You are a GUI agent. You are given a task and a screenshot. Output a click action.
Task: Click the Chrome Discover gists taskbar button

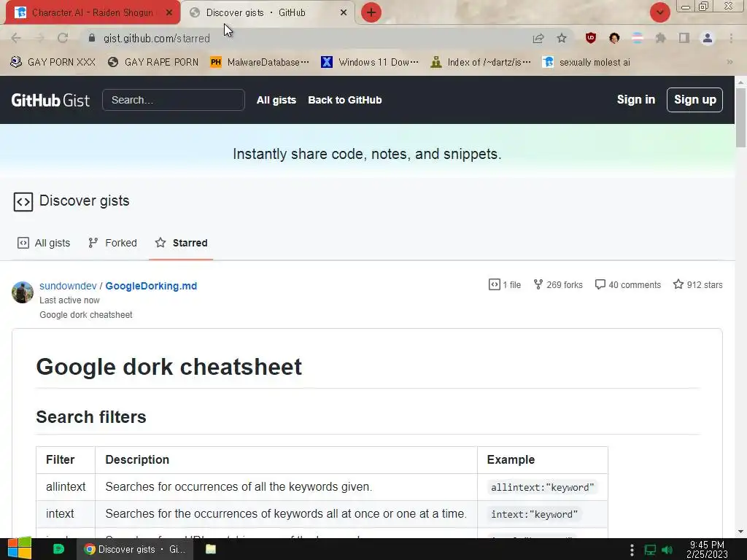click(135, 549)
